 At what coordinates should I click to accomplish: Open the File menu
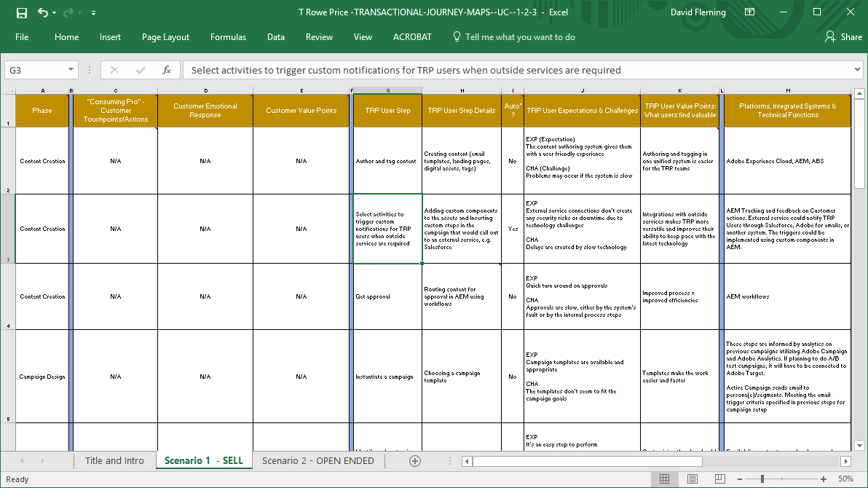[22, 37]
